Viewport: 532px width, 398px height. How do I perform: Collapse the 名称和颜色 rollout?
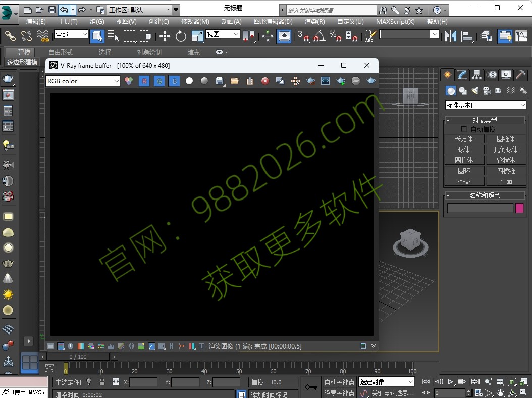[x=485, y=195]
